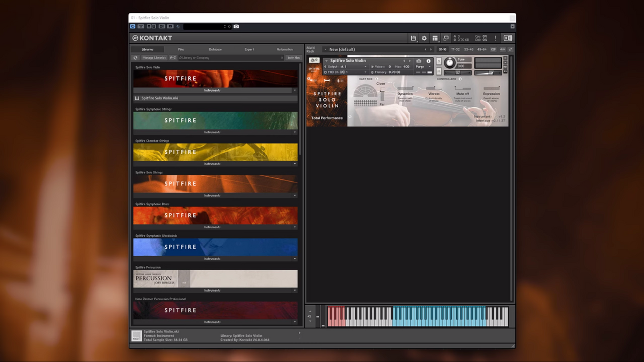Mute the instrument with the M button
The image size is (644, 362).
click(x=438, y=71)
